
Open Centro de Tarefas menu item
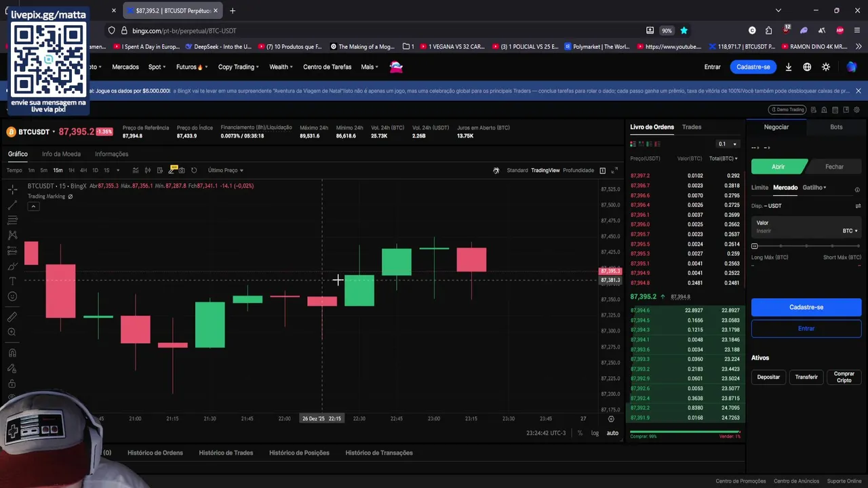pyautogui.click(x=328, y=67)
